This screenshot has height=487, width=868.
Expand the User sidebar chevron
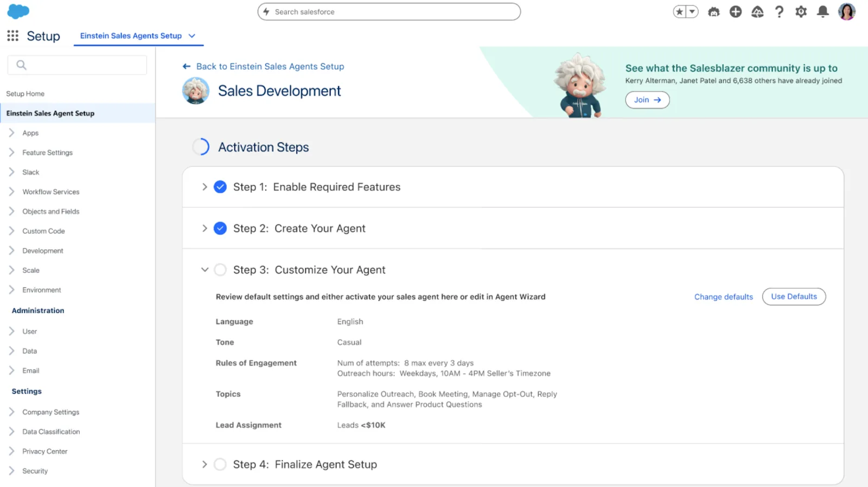click(x=11, y=331)
